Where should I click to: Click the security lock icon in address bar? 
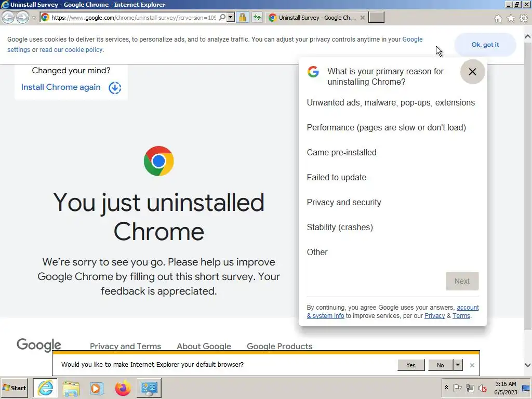coord(242,17)
